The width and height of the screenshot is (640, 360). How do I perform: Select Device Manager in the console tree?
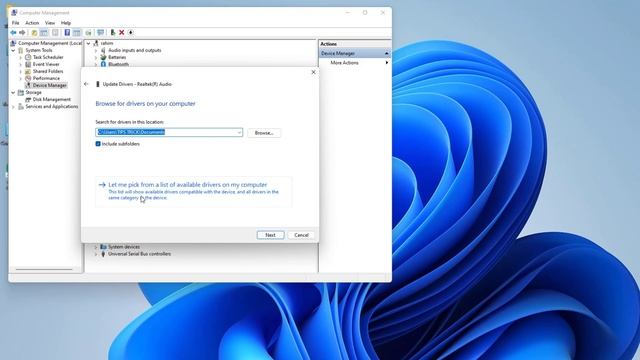coord(49,85)
